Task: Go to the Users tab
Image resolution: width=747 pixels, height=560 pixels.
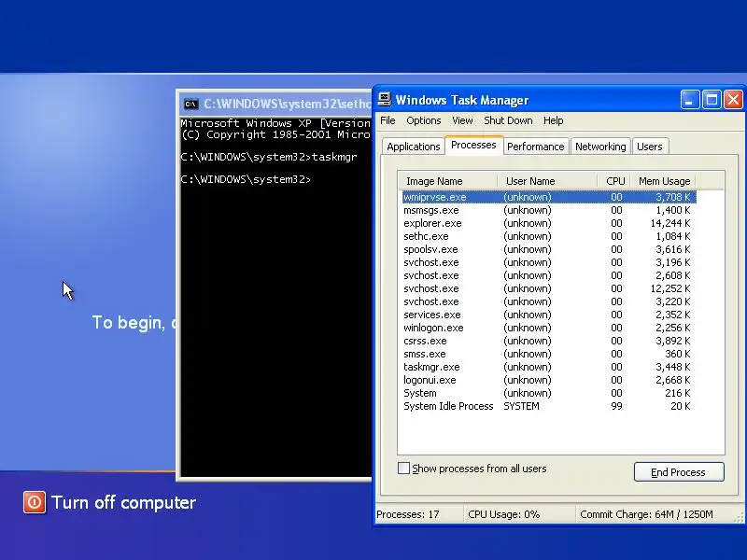Action: 649,147
